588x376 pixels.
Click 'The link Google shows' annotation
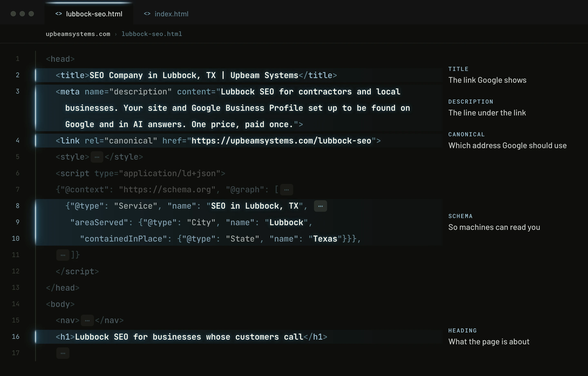pyautogui.click(x=487, y=80)
